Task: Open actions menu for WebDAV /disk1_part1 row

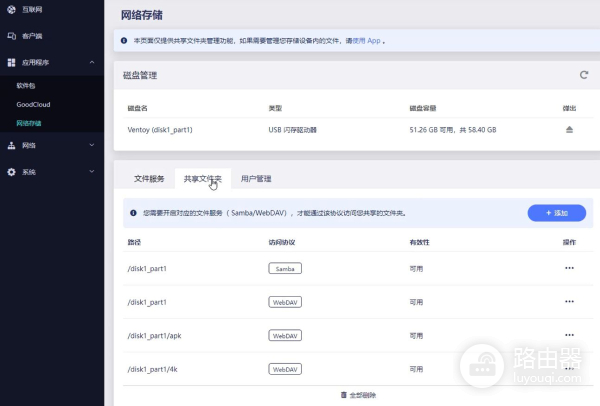Action: coord(569,302)
